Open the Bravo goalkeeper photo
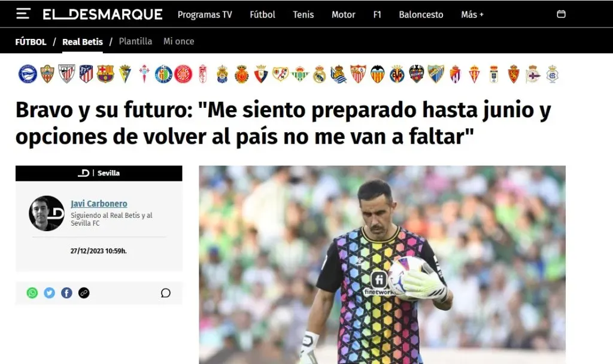Screen dimensions: 613x364 point(382,265)
